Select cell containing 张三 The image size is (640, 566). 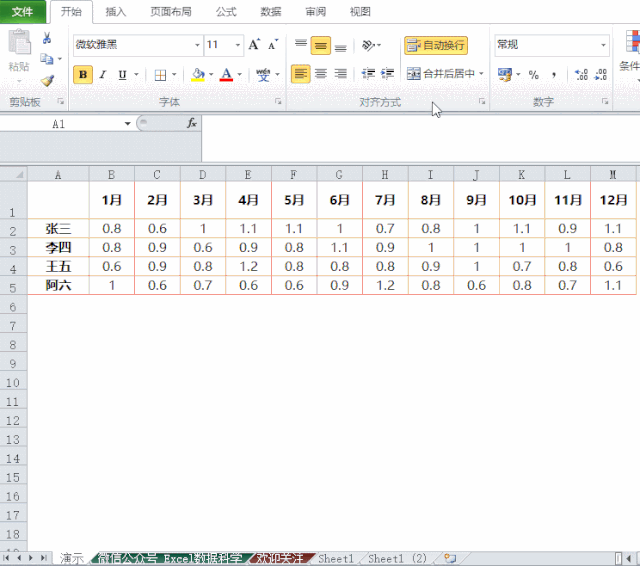point(58,229)
